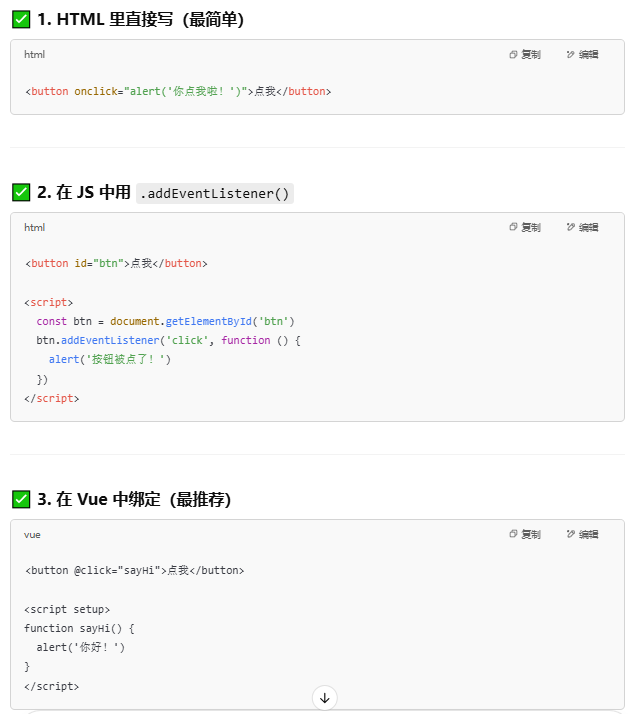Click the line alert('你好！')

pos(81,648)
